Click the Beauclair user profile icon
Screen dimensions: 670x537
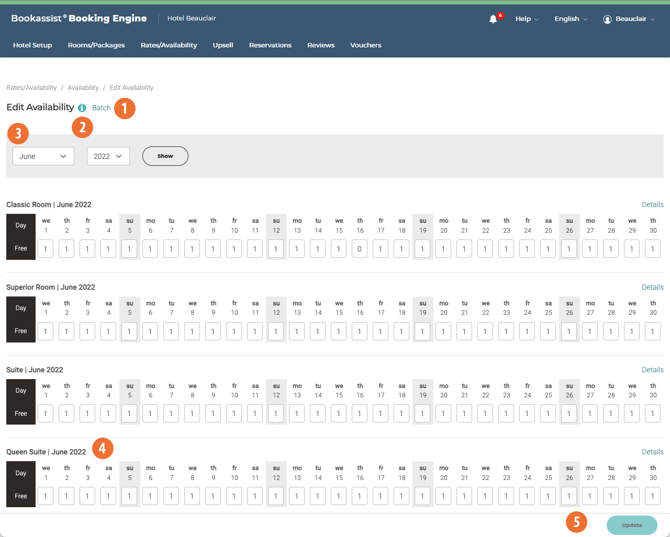pyautogui.click(x=607, y=19)
